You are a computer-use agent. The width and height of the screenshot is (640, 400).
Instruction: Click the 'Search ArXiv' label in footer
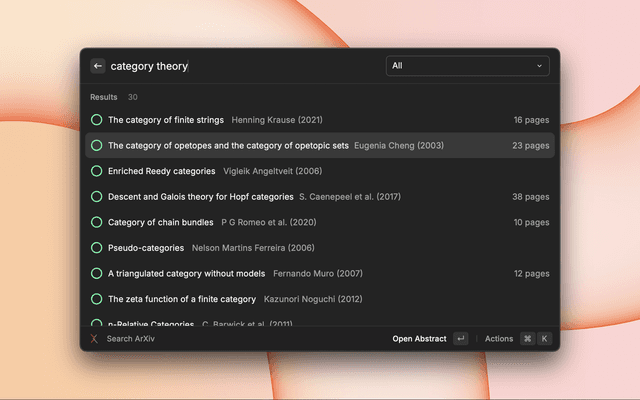click(131, 339)
